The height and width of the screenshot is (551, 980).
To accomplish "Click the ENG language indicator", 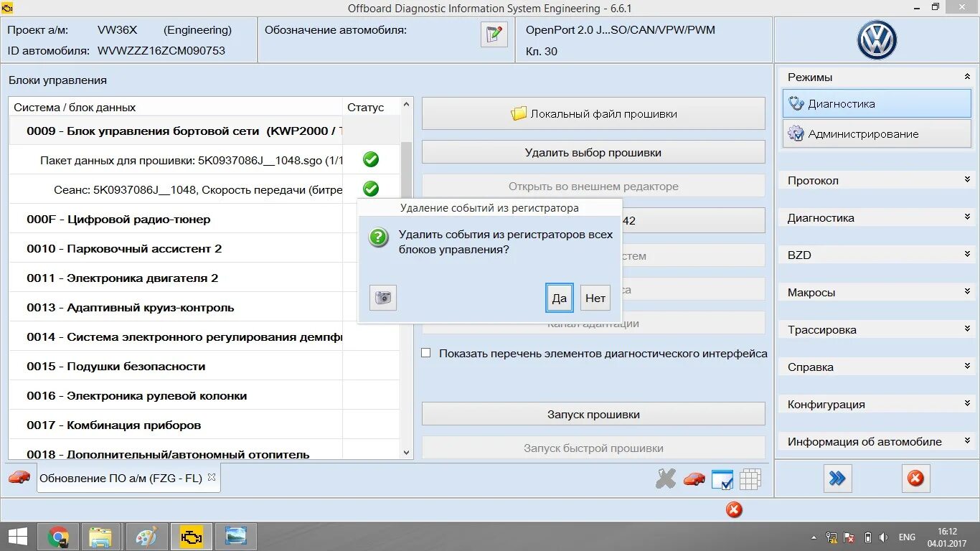I will 907,537.
